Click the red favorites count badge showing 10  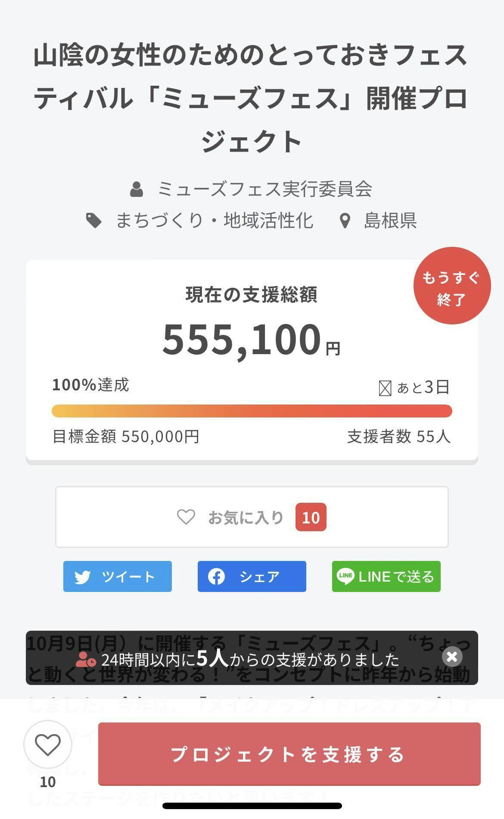click(311, 517)
